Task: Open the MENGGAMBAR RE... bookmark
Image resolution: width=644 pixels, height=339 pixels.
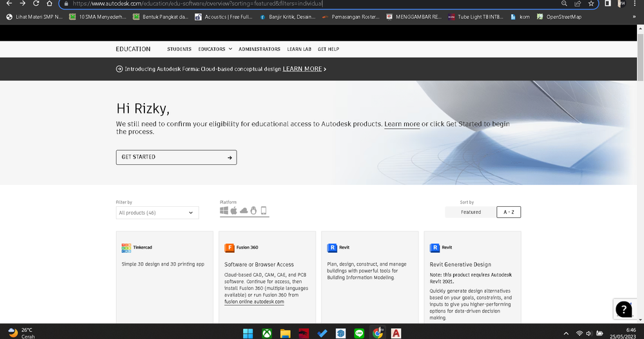Action: tap(414, 17)
